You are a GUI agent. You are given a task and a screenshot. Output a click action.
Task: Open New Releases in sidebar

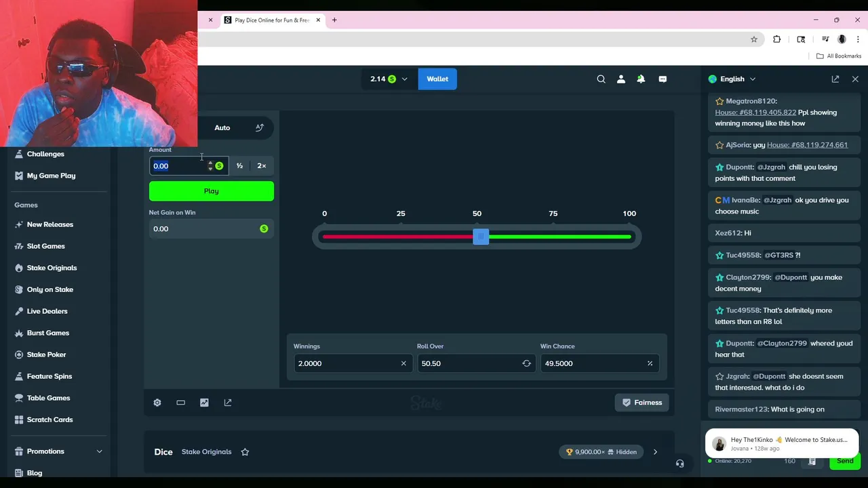coord(50,224)
